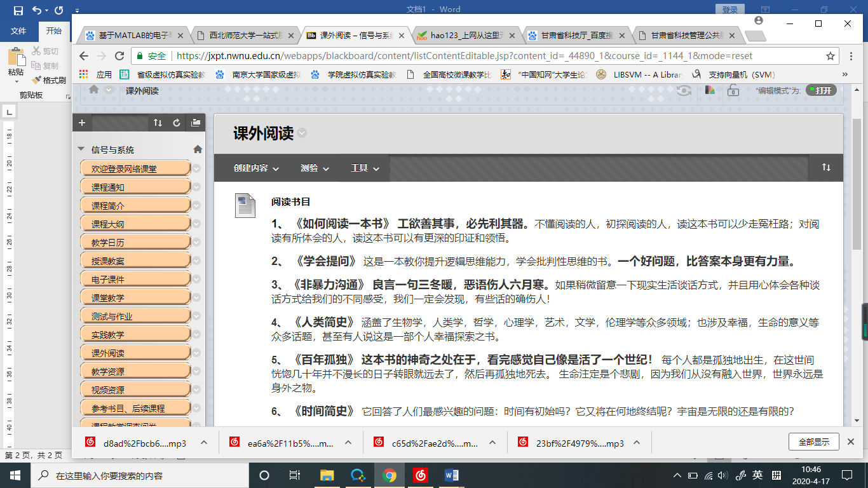
Task: Click home icon beside 信号与系统
Action: 198,149
